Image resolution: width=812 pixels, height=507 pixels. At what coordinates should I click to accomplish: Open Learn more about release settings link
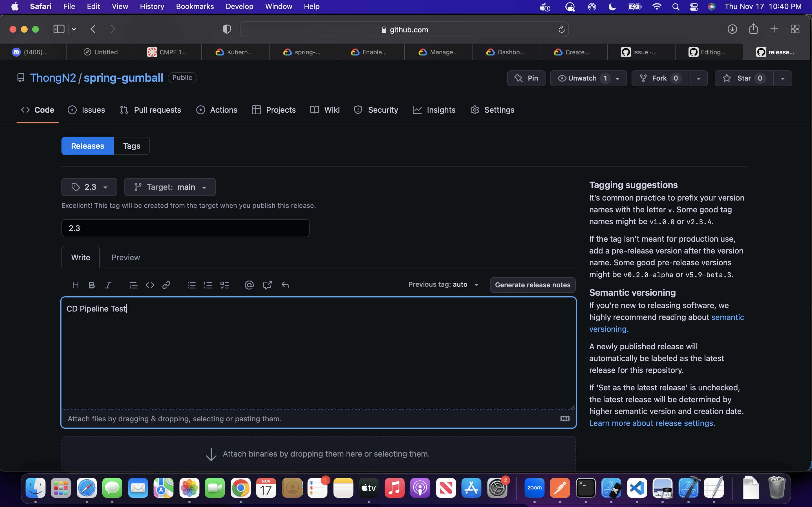coord(652,423)
